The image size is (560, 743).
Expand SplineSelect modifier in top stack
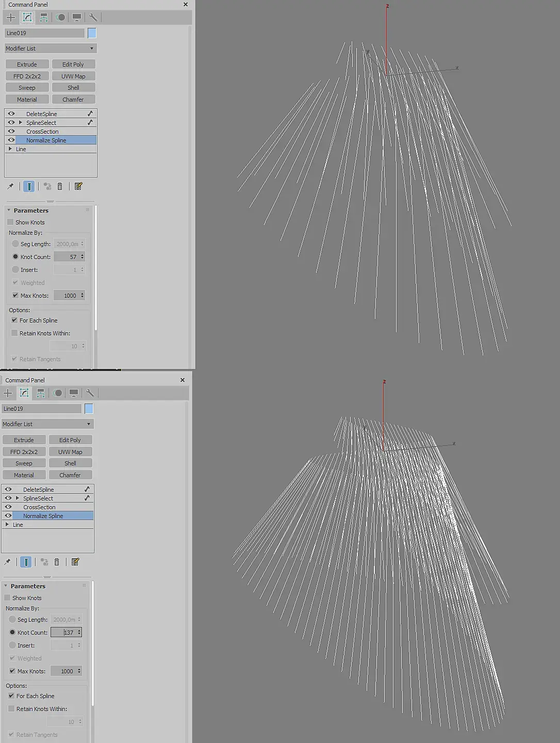20,122
